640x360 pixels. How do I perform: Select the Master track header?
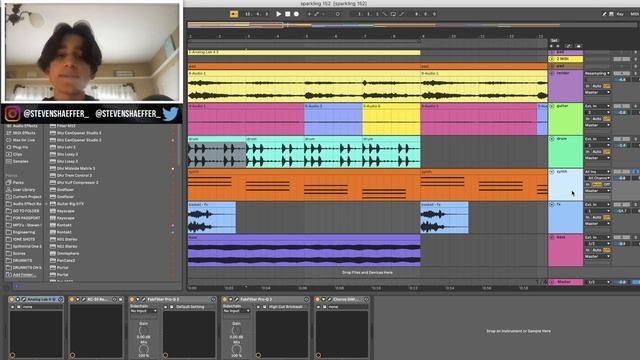[565, 282]
